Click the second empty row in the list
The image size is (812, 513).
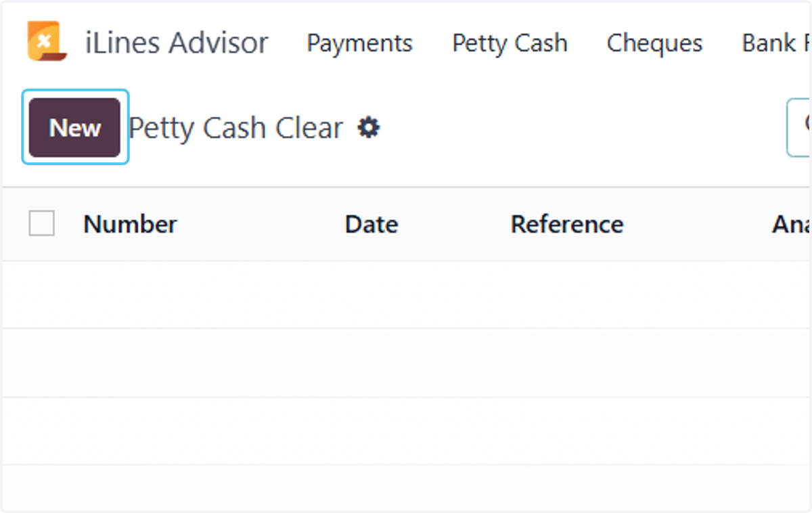(x=406, y=363)
